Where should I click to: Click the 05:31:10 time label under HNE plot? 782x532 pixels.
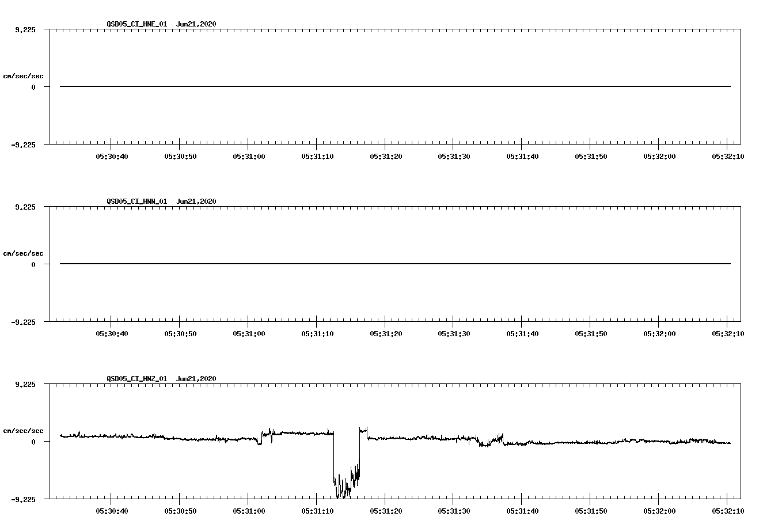coord(317,157)
